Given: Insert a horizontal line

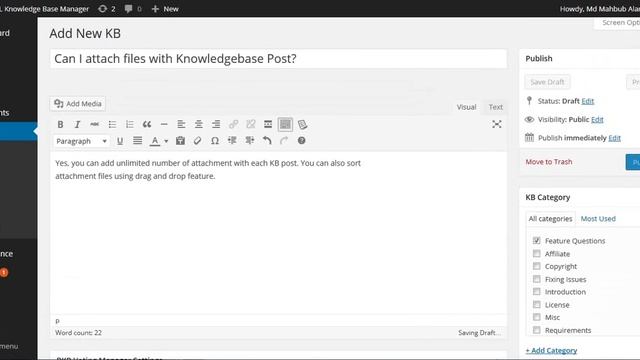Looking at the screenshot, I should tap(164, 124).
